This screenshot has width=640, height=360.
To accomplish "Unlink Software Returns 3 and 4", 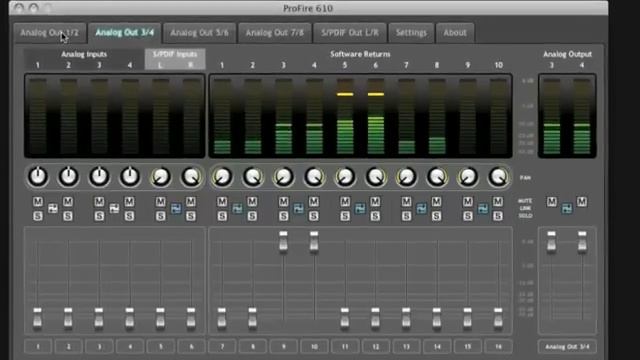I will tap(299, 209).
